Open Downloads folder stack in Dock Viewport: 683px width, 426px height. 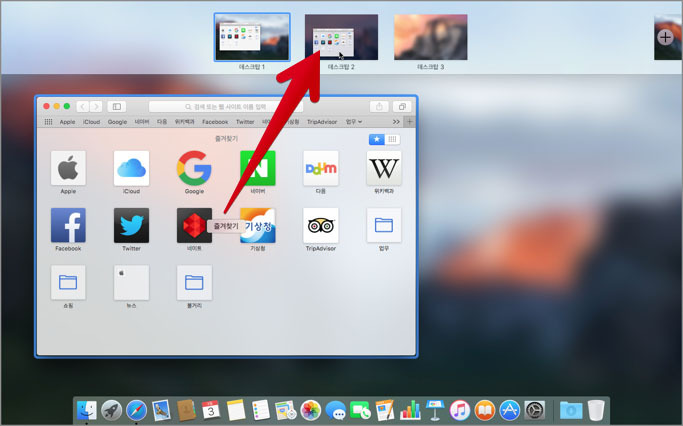point(571,410)
